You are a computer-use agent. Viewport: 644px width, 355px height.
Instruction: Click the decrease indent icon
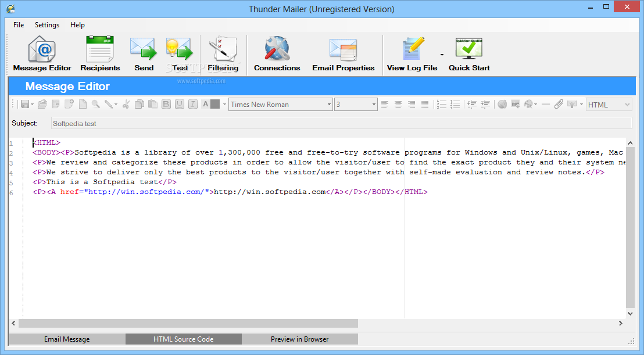pos(472,104)
